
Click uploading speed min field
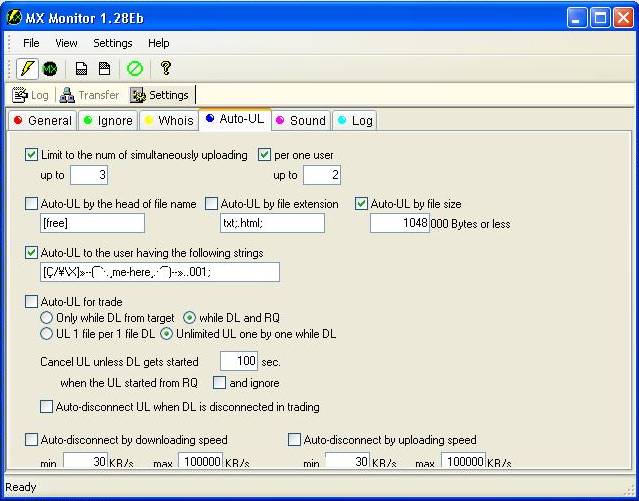[348, 460]
